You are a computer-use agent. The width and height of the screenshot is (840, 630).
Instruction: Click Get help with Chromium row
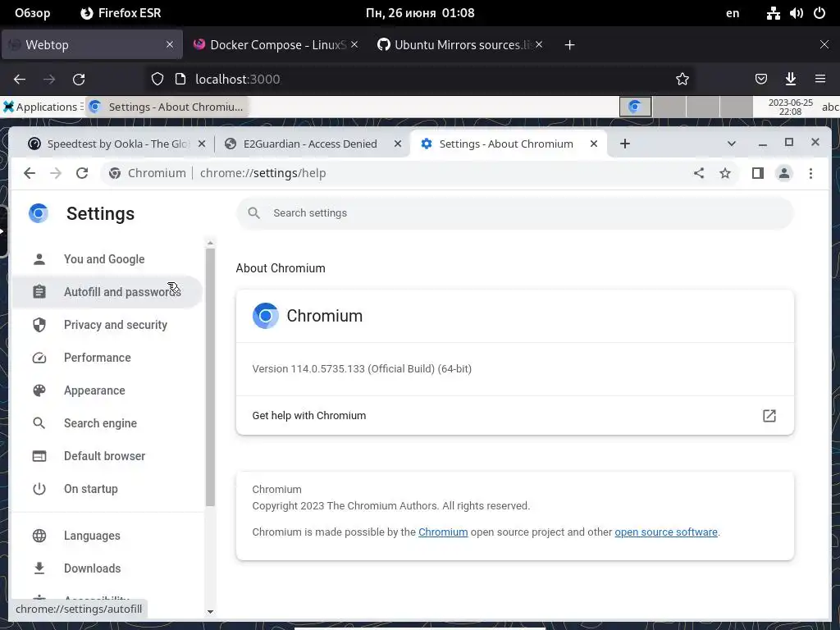515,416
